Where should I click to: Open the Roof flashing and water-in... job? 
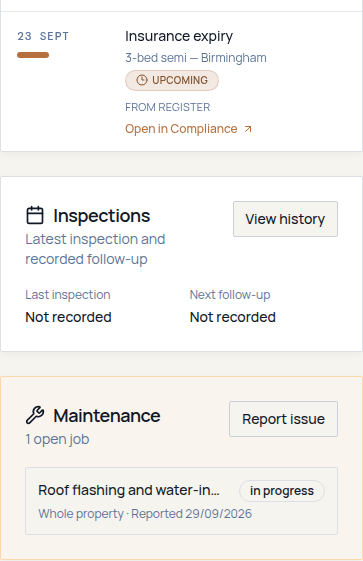pos(181,501)
